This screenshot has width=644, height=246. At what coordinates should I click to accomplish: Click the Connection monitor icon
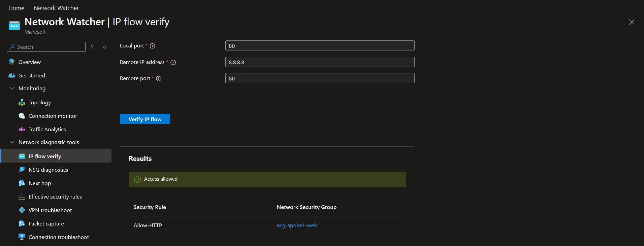(x=22, y=116)
